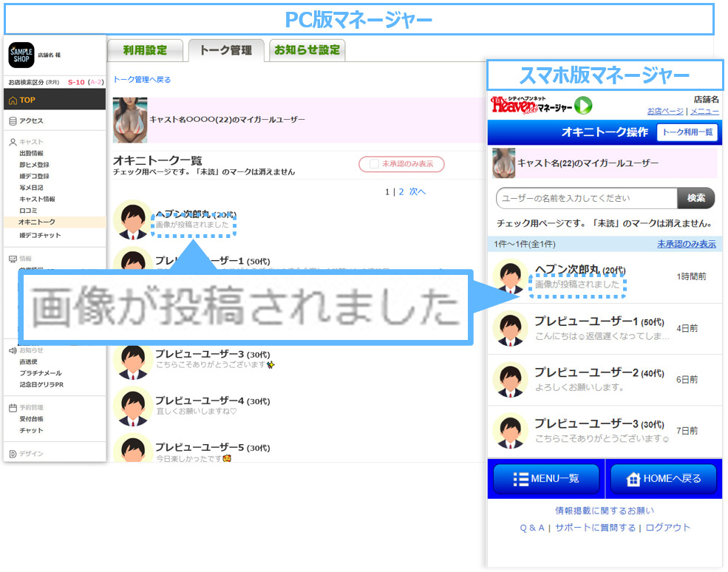728x572 pixels.
Task: Click the デザイン icon in sidebar
Action: pos(13,454)
